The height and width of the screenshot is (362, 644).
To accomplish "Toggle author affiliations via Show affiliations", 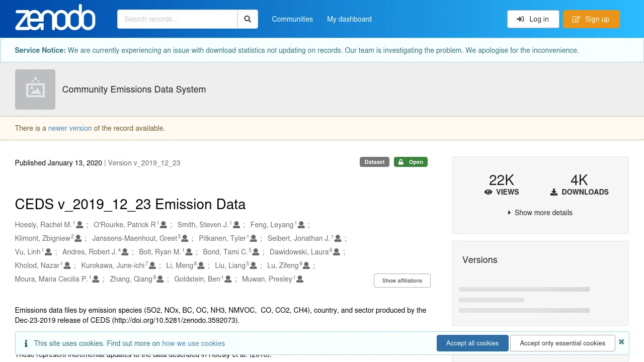I will (x=402, y=280).
